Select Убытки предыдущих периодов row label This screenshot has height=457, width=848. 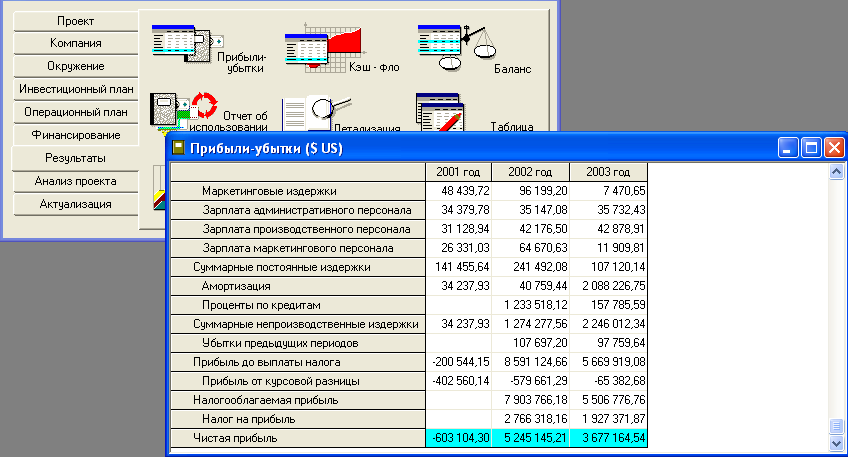(x=297, y=343)
